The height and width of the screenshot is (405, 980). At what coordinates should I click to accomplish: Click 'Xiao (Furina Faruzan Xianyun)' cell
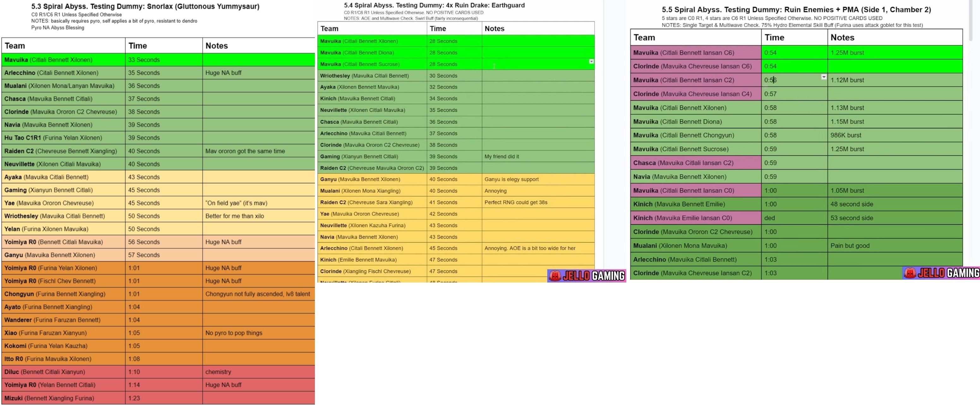tap(63, 333)
